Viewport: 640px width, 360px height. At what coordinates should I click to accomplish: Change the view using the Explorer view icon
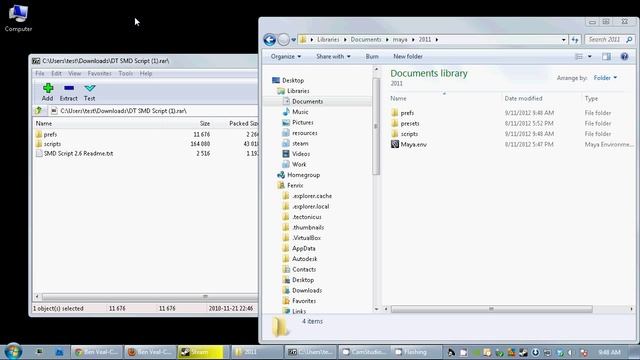click(579, 56)
